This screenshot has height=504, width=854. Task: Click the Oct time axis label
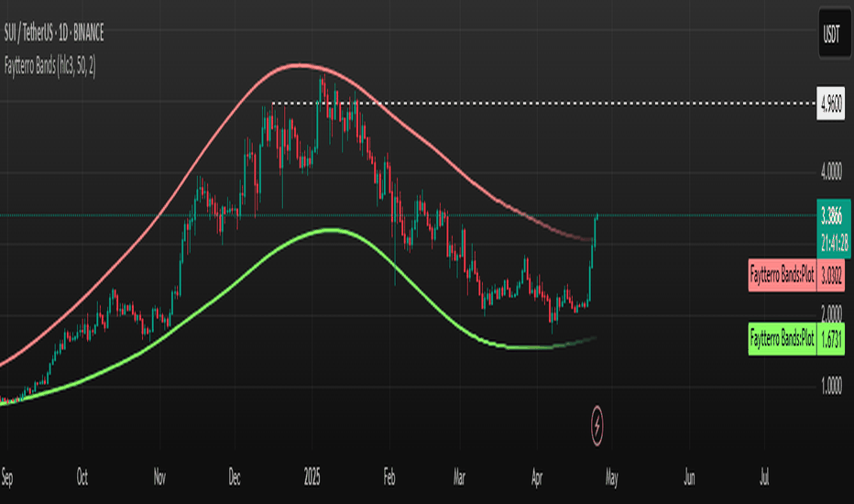tap(82, 477)
